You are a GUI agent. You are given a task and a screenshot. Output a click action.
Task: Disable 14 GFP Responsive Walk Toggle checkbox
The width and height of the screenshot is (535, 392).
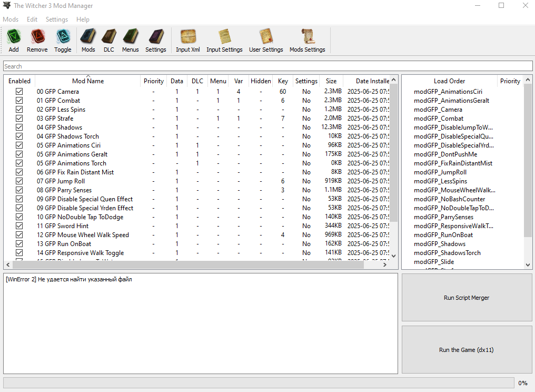click(19, 253)
